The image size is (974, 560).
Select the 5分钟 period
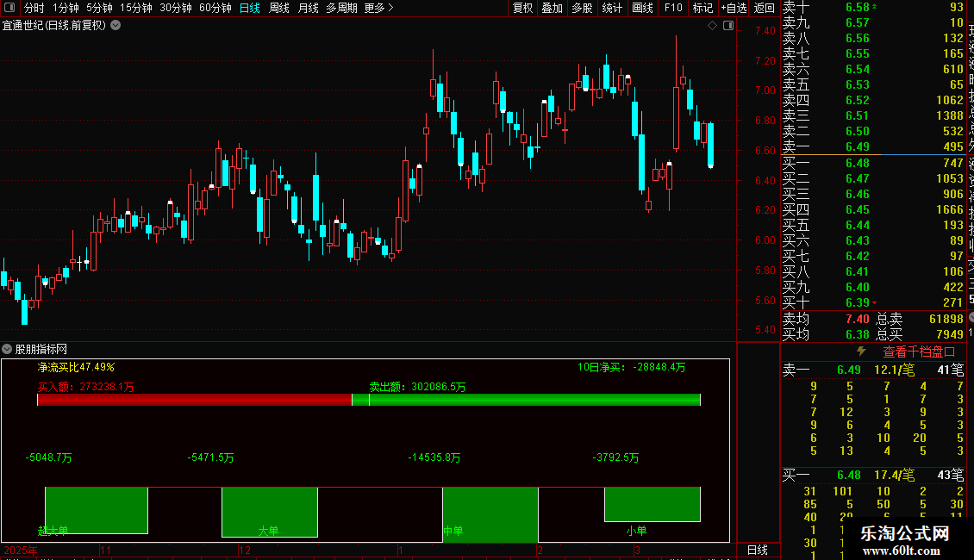pos(99,8)
